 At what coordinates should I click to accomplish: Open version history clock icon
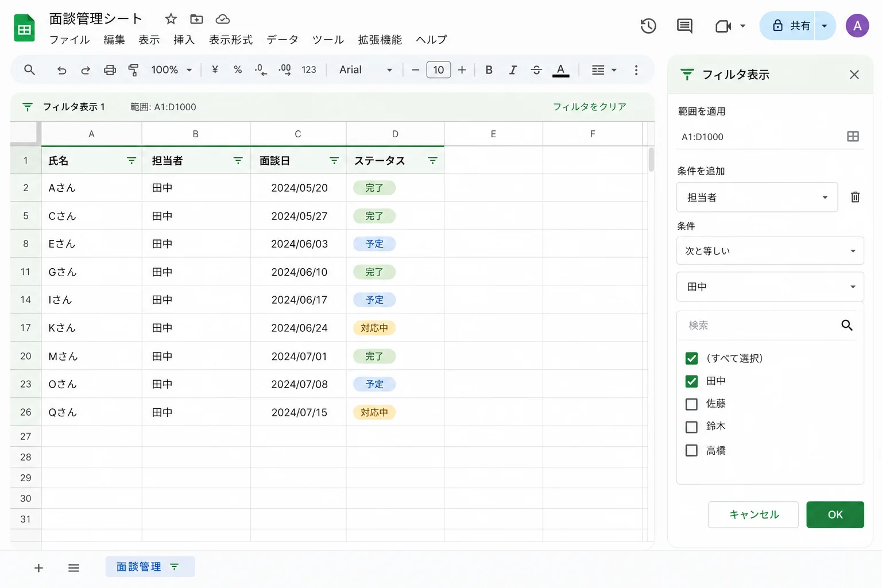coord(648,26)
